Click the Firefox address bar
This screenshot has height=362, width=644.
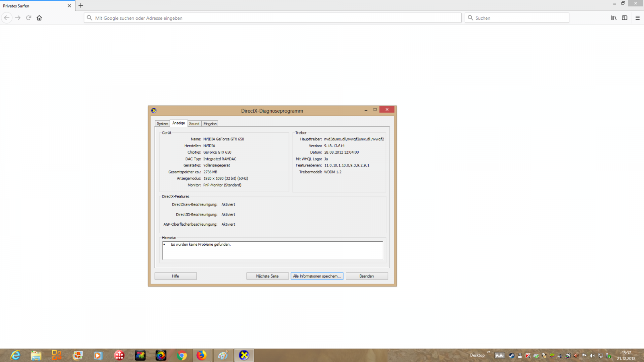274,18
